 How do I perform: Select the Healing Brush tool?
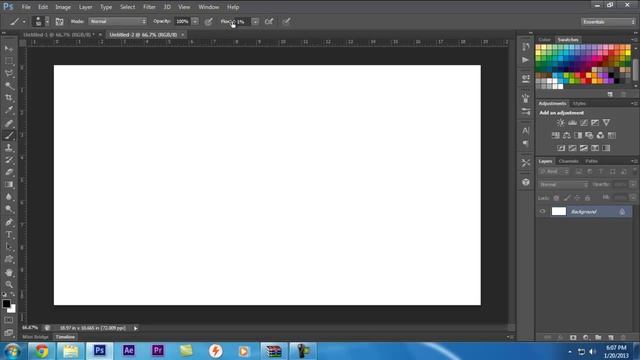[x=9, y=123]
